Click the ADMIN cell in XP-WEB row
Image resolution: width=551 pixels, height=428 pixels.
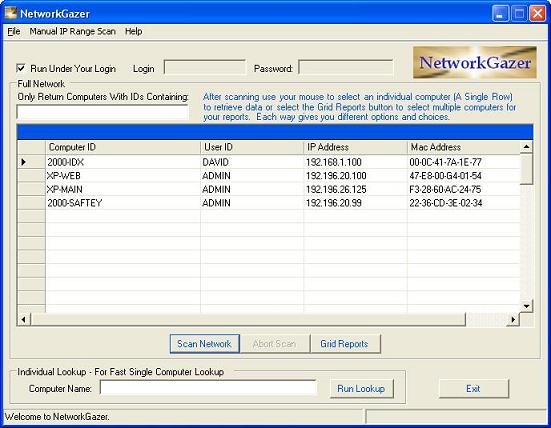coord(252,176)
